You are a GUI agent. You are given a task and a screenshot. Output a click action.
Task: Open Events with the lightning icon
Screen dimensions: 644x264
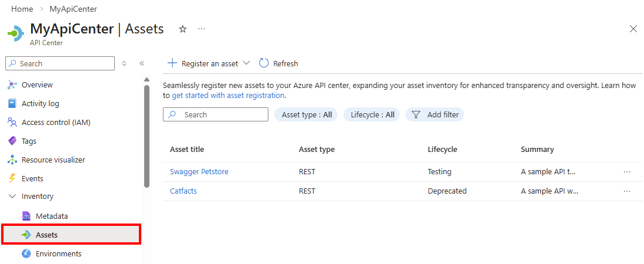[12, 179]
